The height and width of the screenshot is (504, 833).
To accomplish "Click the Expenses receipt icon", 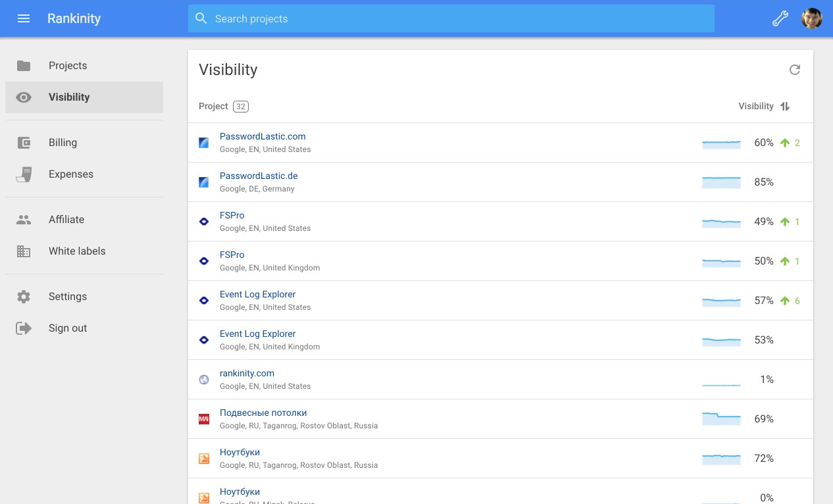I will point(24,174).
